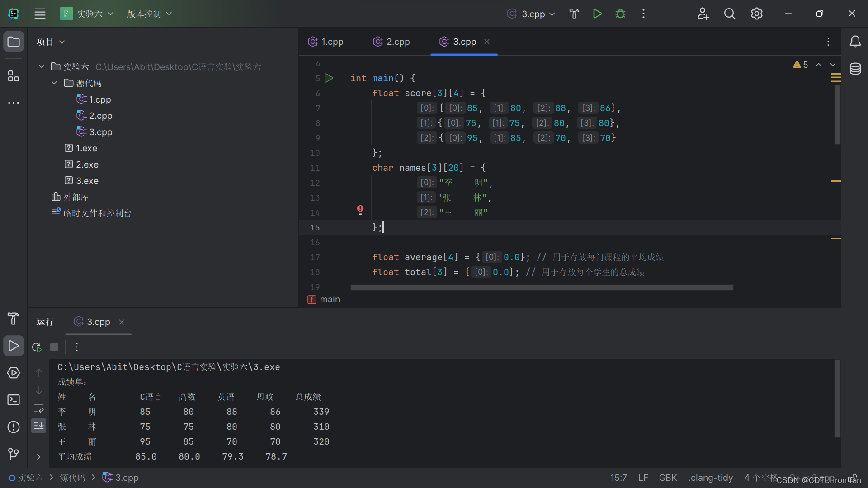The height and width of the screenshot is (488, 868).
Task: Open editor tabs options menu
Action: tap(828, 42)
